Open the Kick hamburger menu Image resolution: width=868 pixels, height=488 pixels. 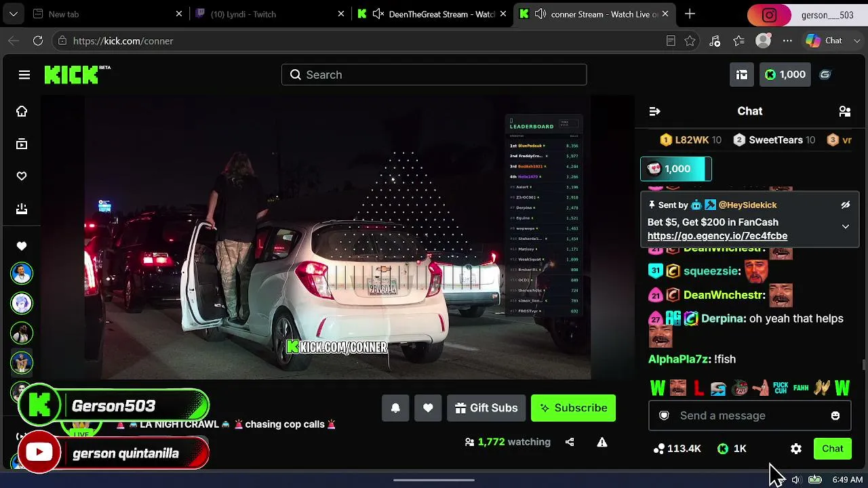pyautogui.click(x=24, y=75)
